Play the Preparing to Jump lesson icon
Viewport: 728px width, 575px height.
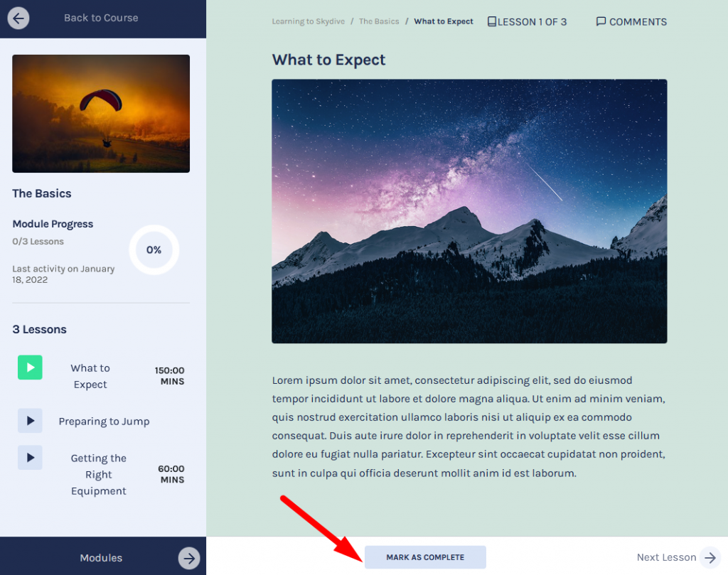pos(30,421)
